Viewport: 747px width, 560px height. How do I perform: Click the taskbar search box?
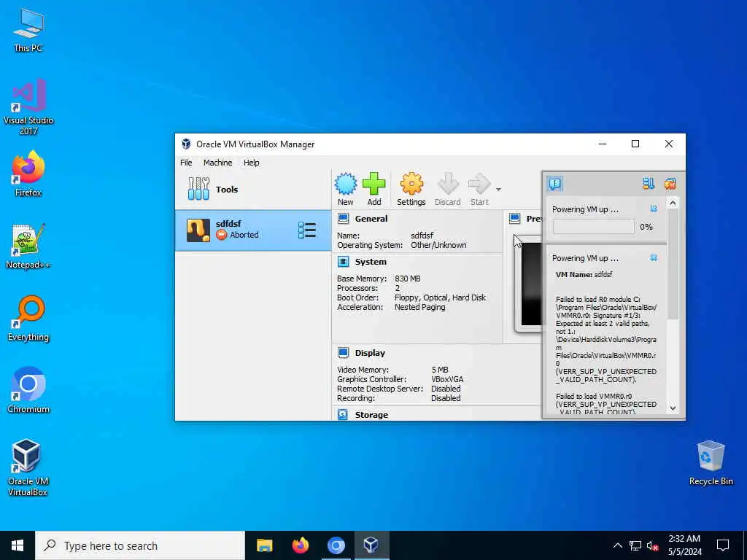pyautogui.click(x=140, y=545)
